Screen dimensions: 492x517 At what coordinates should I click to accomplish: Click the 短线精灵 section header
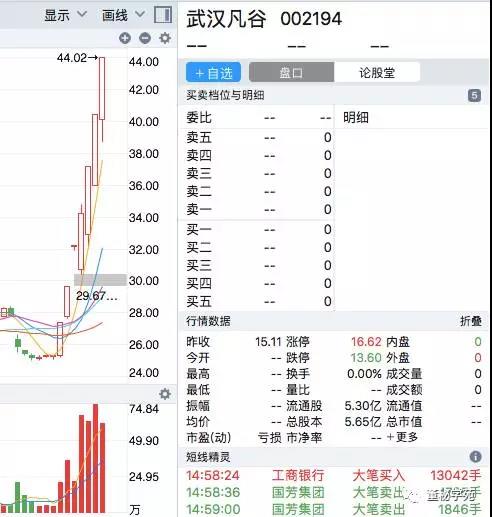(208, 457)
